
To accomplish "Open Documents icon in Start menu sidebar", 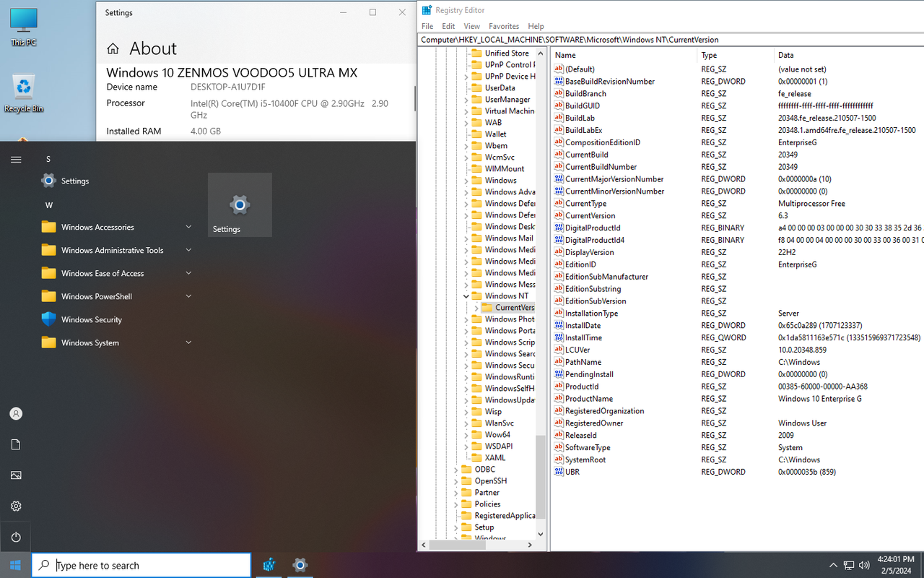I will [16, 445].
